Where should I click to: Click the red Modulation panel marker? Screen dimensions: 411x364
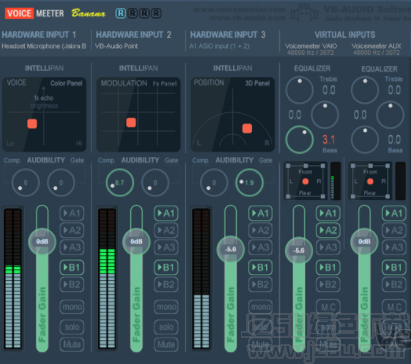point(131,123)
